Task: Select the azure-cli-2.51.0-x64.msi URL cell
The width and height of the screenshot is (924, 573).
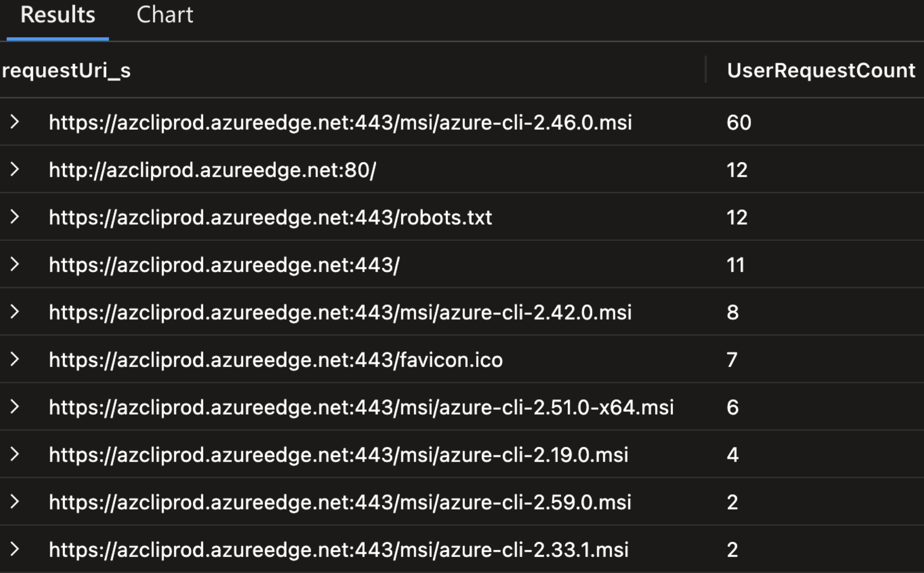Action: pos(361,408)
